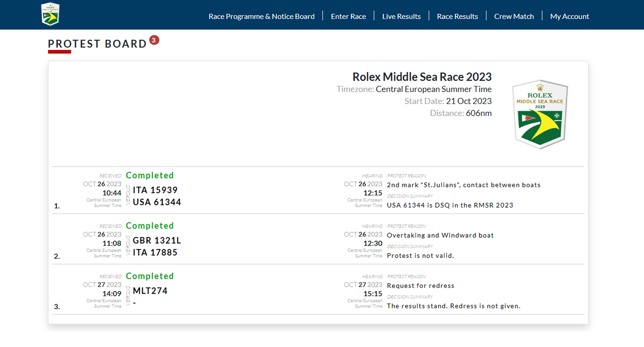Click hearing time 12:30
The height and width of the screenshot is (347, 644).
pyautogui.click(x=373, y=244)
